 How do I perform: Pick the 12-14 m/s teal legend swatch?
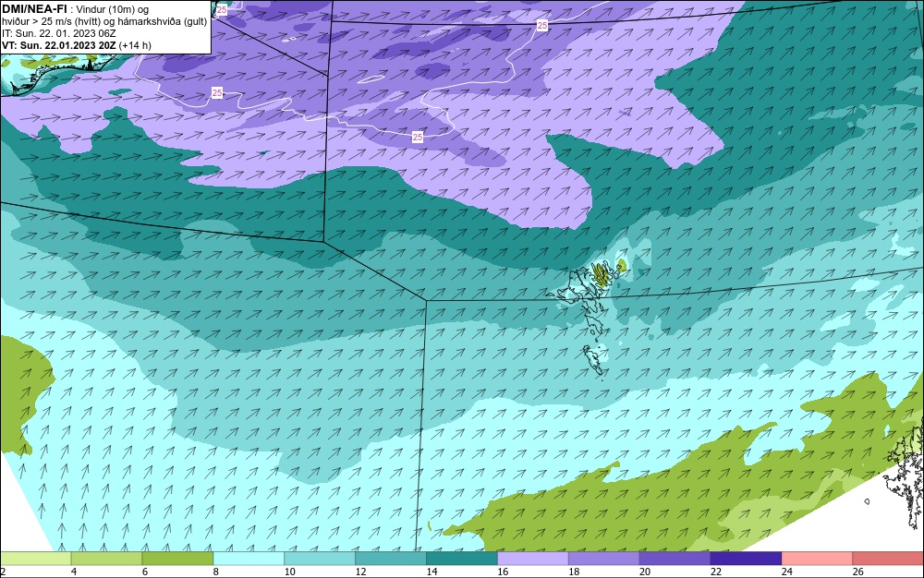tap(391, 558)
